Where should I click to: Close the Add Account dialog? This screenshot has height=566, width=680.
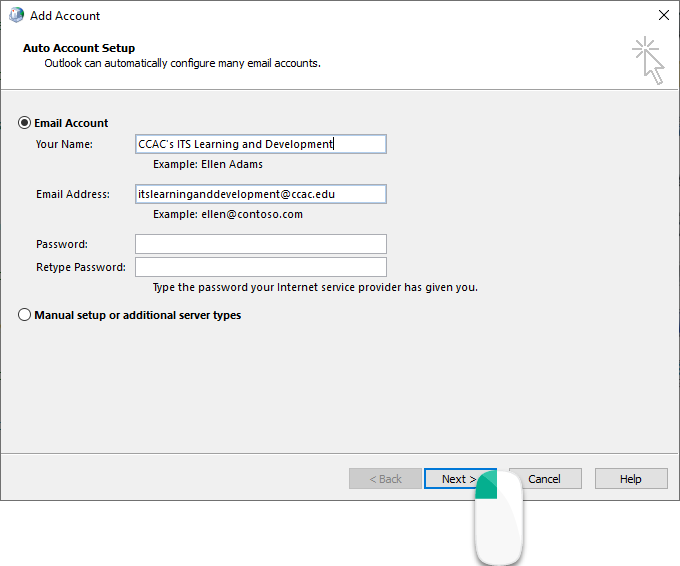point(664,15)
